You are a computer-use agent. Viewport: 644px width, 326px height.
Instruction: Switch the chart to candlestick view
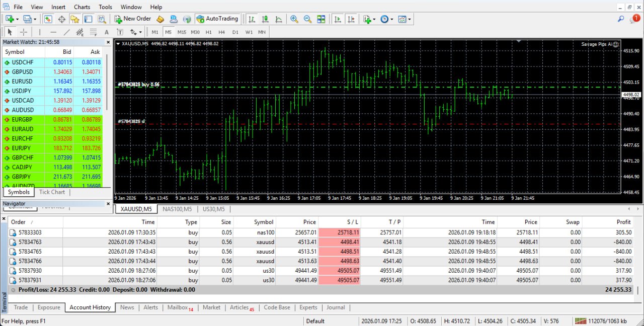point(265,19)
